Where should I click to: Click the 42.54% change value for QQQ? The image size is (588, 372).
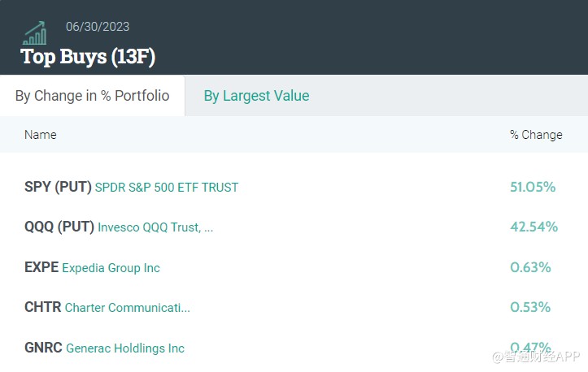[x=534, y=227]
